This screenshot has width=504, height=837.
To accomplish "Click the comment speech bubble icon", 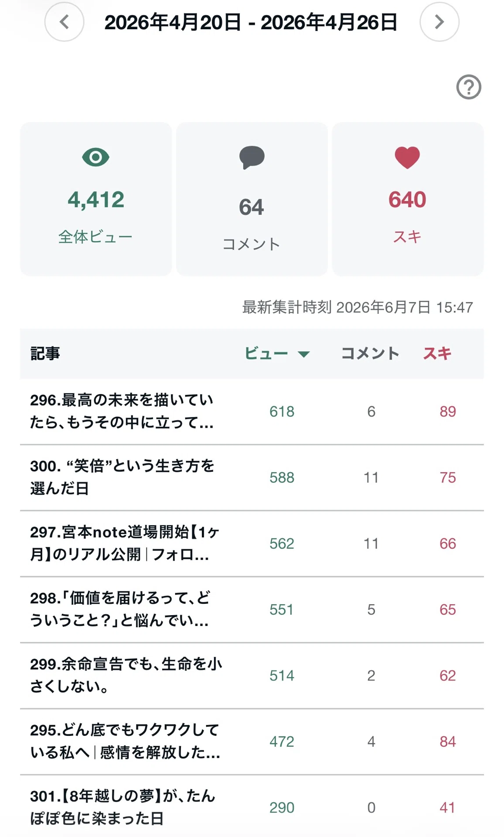I will (x=252, y=157).
